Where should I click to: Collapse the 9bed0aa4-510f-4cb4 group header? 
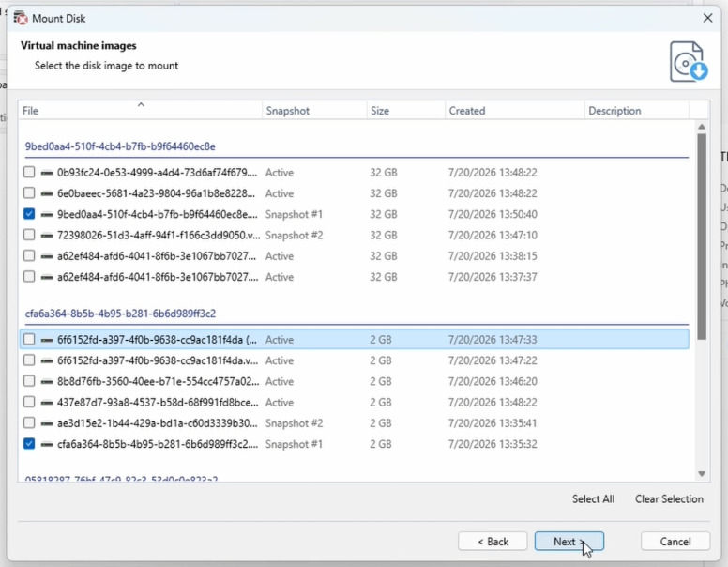pyautogui.click(x=120, y=146)
